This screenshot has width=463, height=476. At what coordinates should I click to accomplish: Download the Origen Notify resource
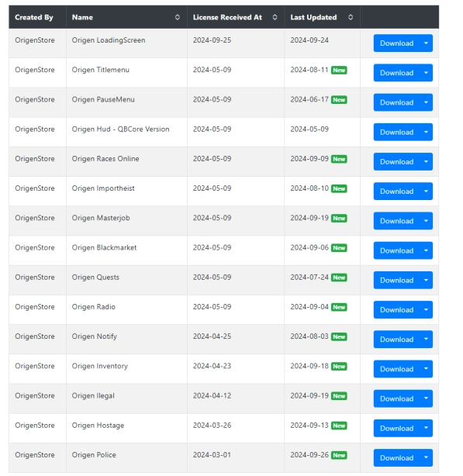click(x=396, y=340)
